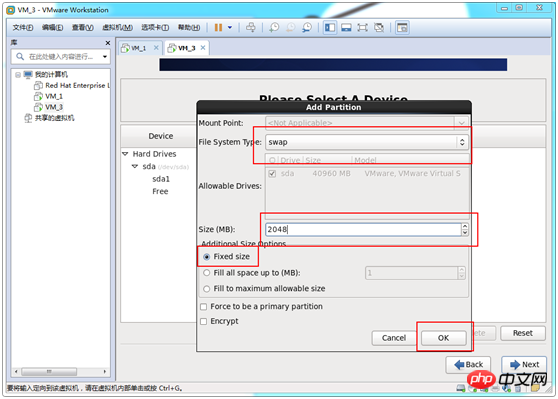Collapse the sda device node
Image resolution: width=558 pixels, height=399 pixels.
135,166
